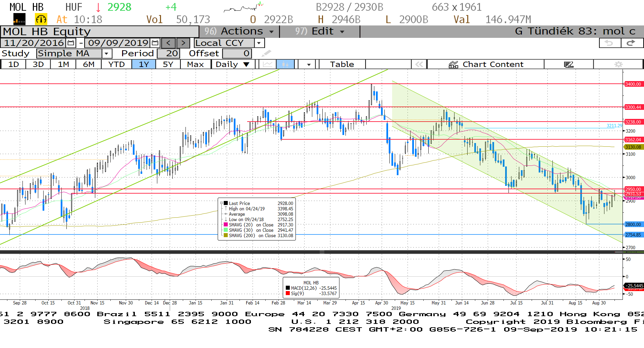Click the panel divider resize handle

322,252
